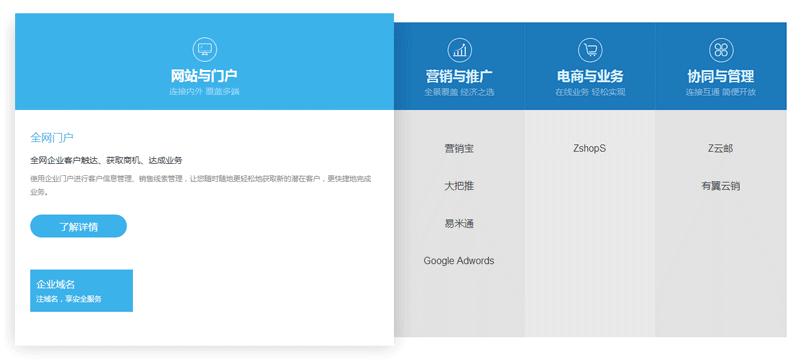
Task: Open the 营销宝 product link
Action: tap(459, 148)
